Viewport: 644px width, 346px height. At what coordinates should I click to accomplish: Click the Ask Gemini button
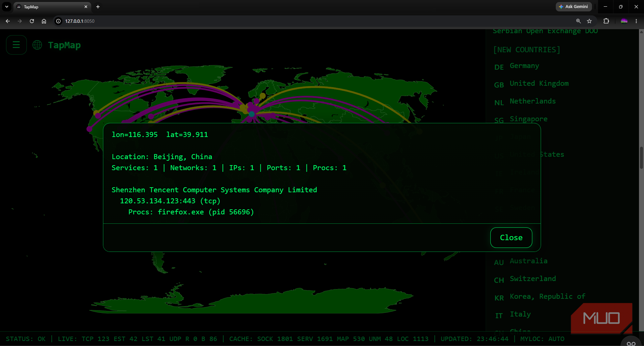pos(574,7)
